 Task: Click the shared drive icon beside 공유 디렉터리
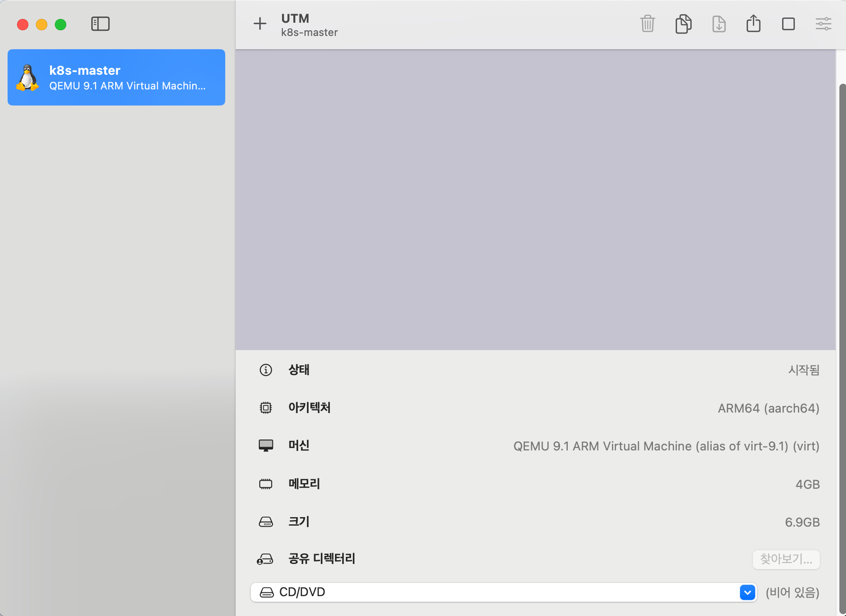[265, 559]
